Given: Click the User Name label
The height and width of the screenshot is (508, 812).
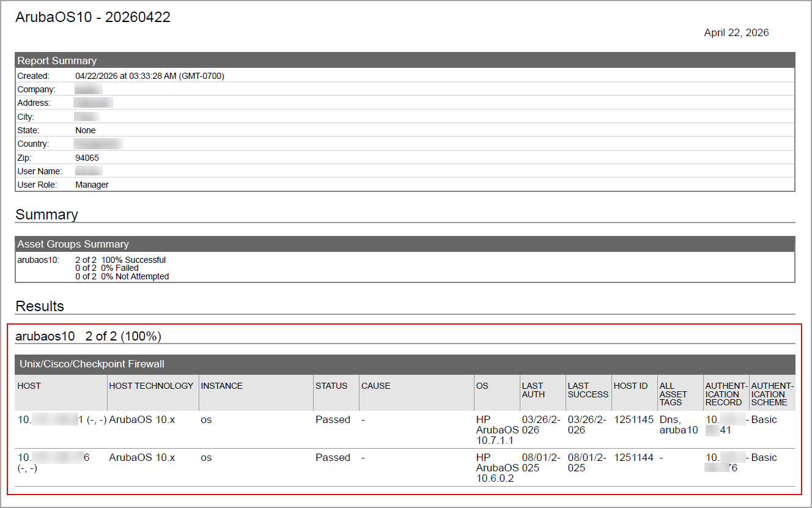Looking at the screenshot, I should 40,171.
